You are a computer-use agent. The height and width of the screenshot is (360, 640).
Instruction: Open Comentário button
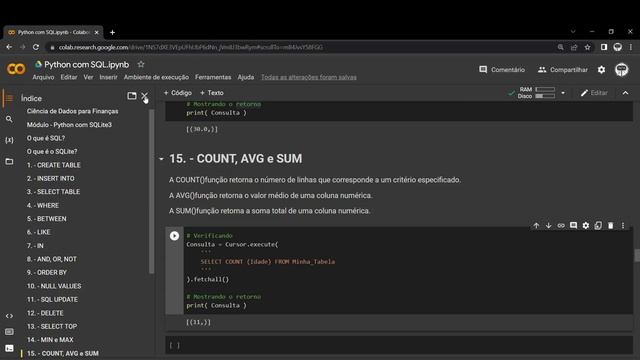coord(502,70)
